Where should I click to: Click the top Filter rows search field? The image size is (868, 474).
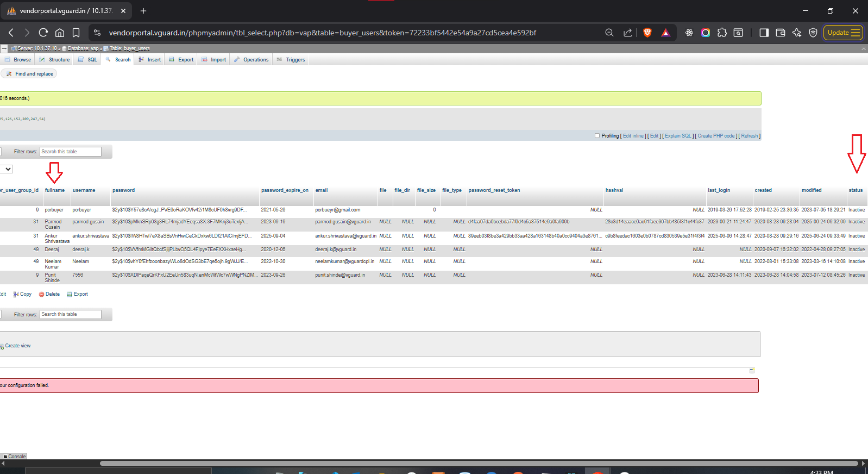[71, 152]
